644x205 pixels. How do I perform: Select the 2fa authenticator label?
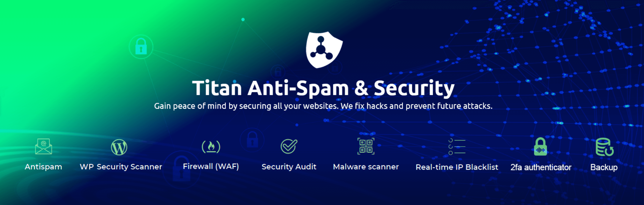pos(541,167)
